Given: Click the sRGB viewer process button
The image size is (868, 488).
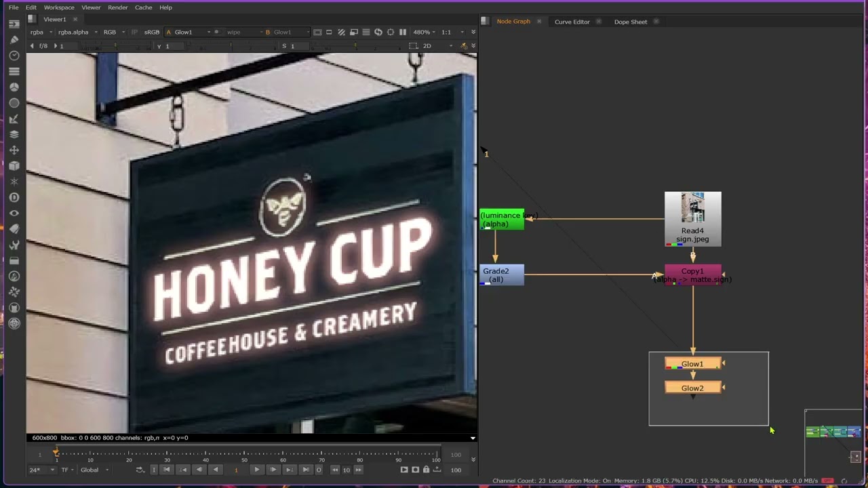Looking at the screenshot, I should (x=152, y=32).
